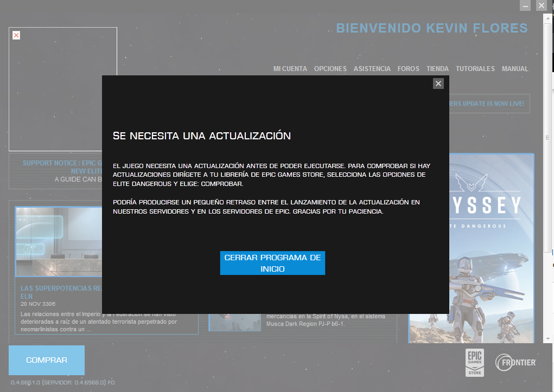Click the Comprar button
The height and width of the screenshot is (392, 554).
click(x=47, y=360)
